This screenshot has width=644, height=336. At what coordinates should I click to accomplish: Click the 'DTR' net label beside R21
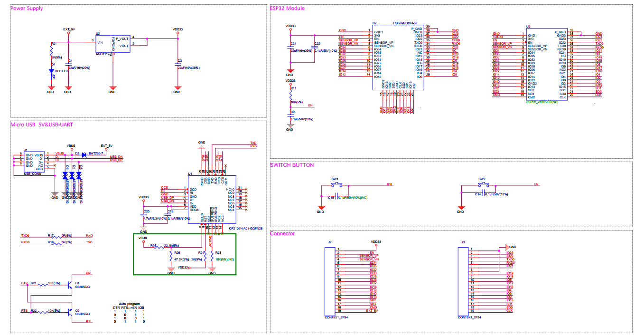click(24, 283)
